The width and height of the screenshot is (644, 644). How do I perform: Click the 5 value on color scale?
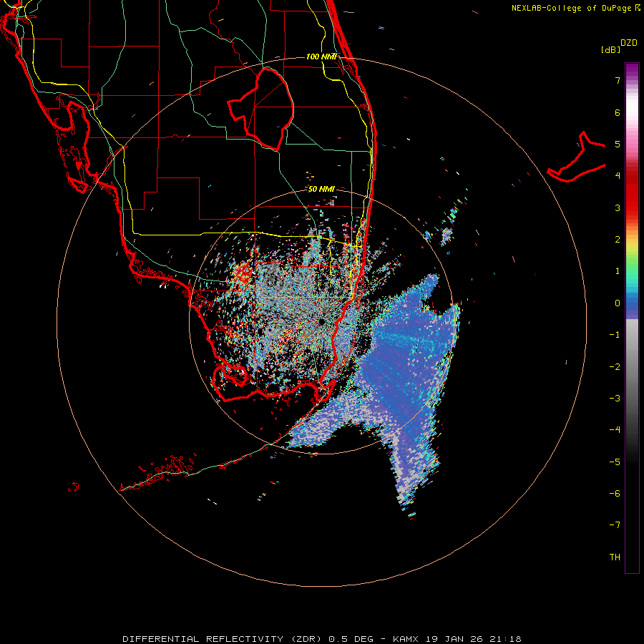click(618, 144)
